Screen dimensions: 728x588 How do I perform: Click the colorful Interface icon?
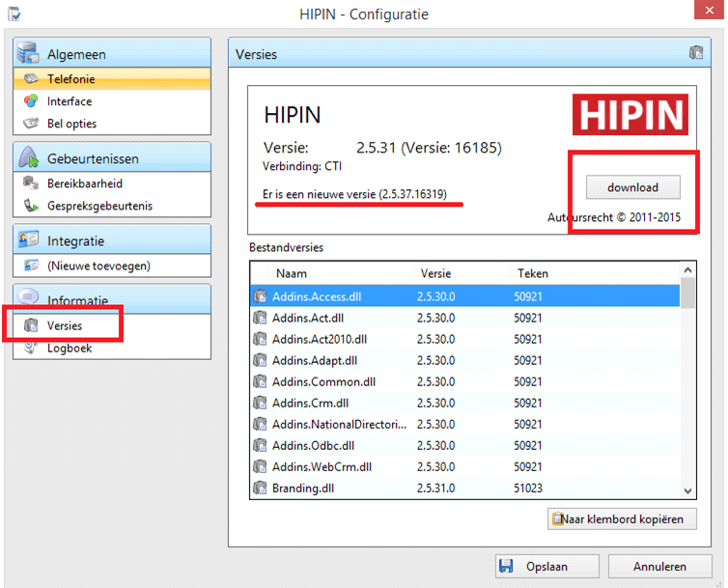click(31, 100)
